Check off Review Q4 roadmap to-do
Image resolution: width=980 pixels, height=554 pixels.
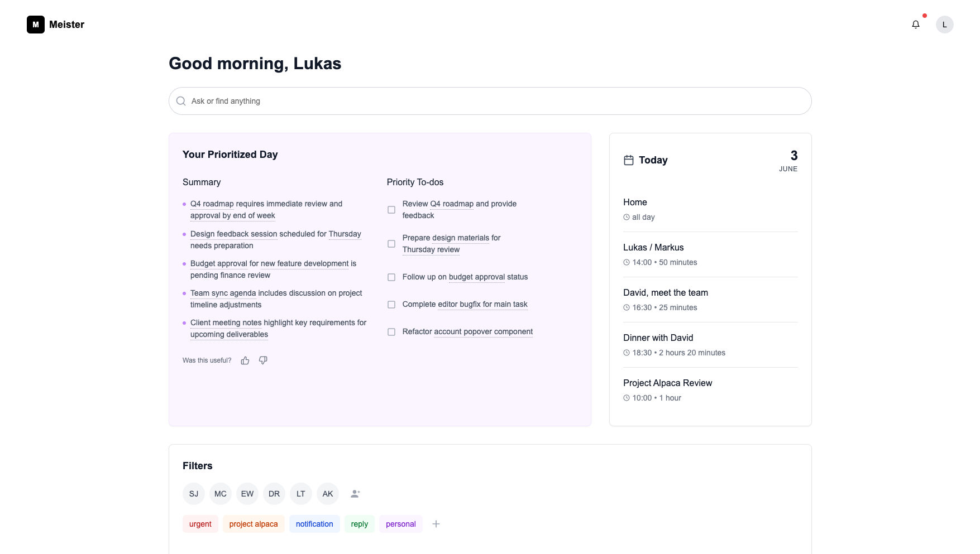pyautogui.click(x=391, y=210)
